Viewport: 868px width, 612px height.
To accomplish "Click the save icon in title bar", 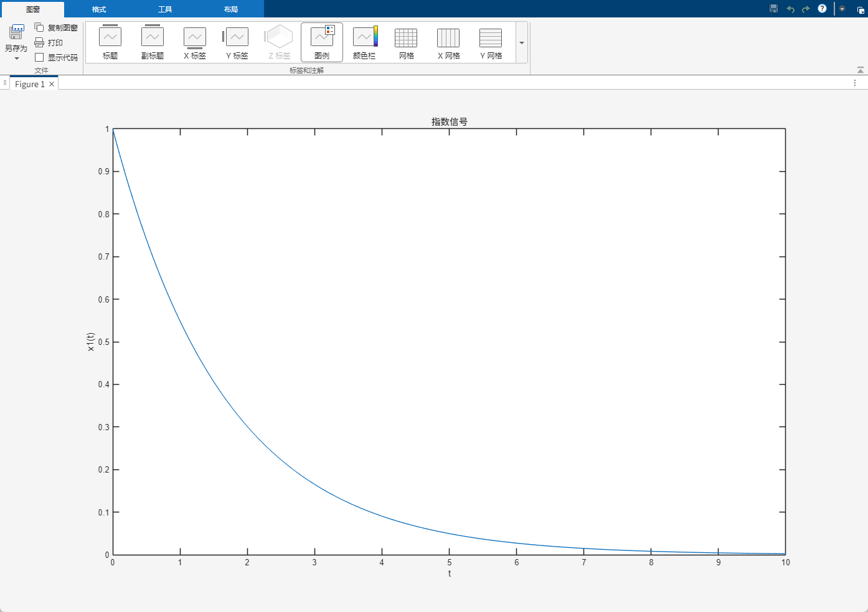I will click(774, 9).
